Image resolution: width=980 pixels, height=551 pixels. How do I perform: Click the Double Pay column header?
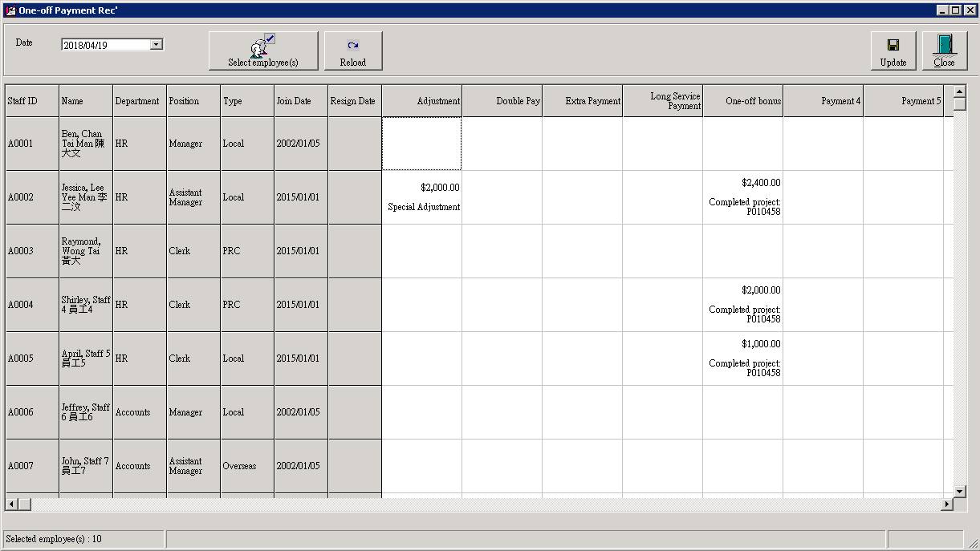click(502, 101)
